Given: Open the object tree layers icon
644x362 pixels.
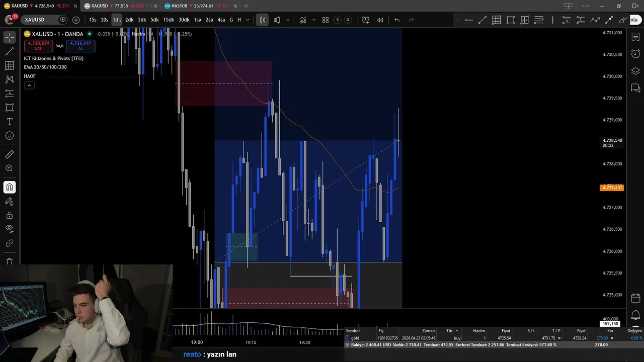Looking at the screenshot, I should (635, 71).
